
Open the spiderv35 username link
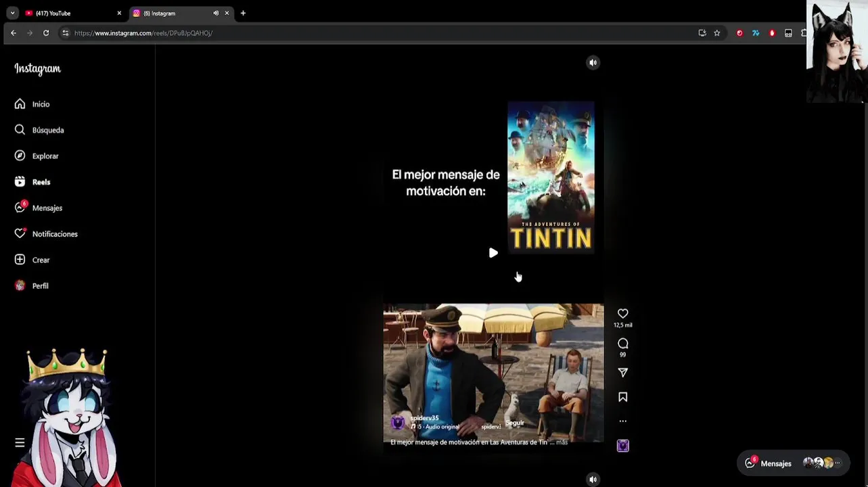tap(425, 418)
